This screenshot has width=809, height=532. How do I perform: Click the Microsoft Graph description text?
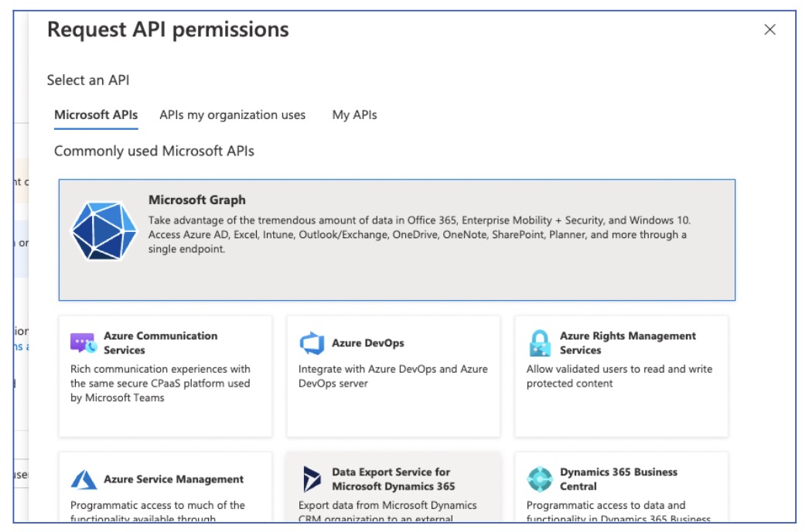[x=418, y=234]
